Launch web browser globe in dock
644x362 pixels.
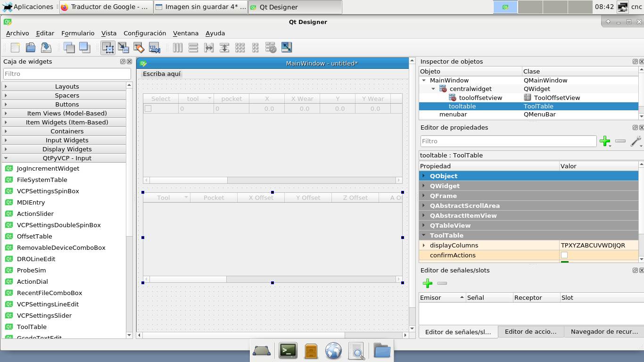(333, 351)
